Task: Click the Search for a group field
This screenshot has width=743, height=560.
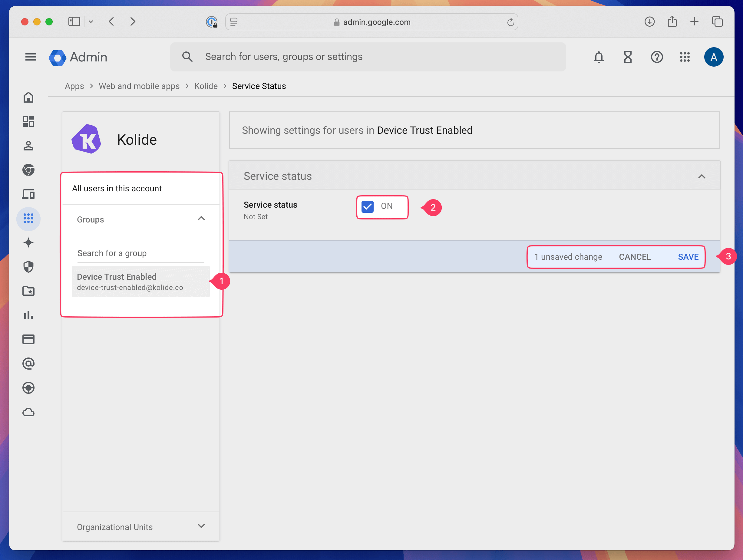Action: click(140, 253)
